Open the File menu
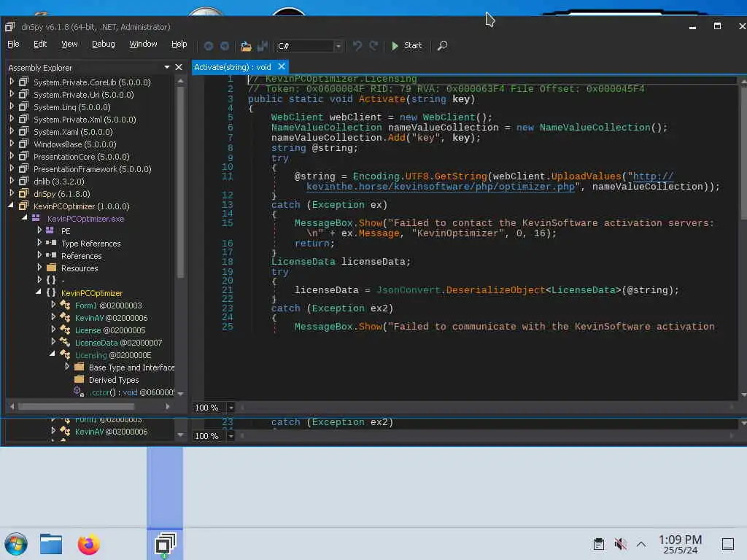The width and height of the screenshot is (747, 560). click(x=13, y=44)
